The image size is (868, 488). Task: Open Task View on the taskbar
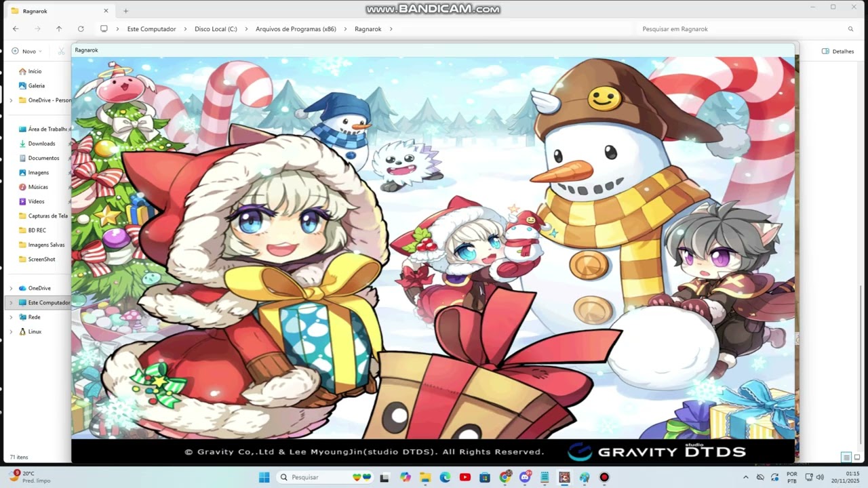click(x=385, y=477)
